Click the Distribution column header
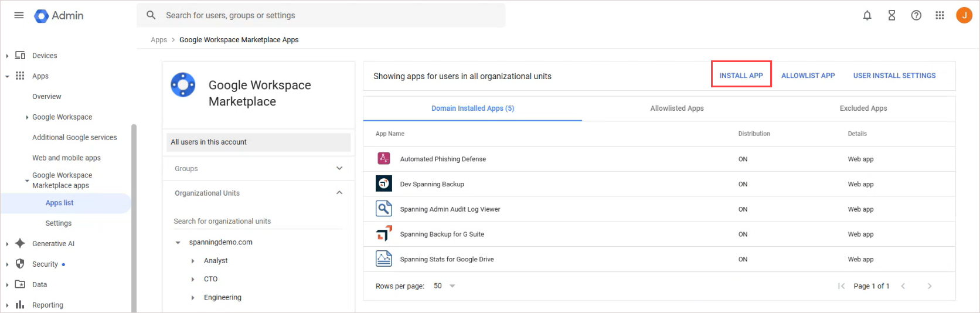Viewport: 980px width, 313px height. pos(754,134)
